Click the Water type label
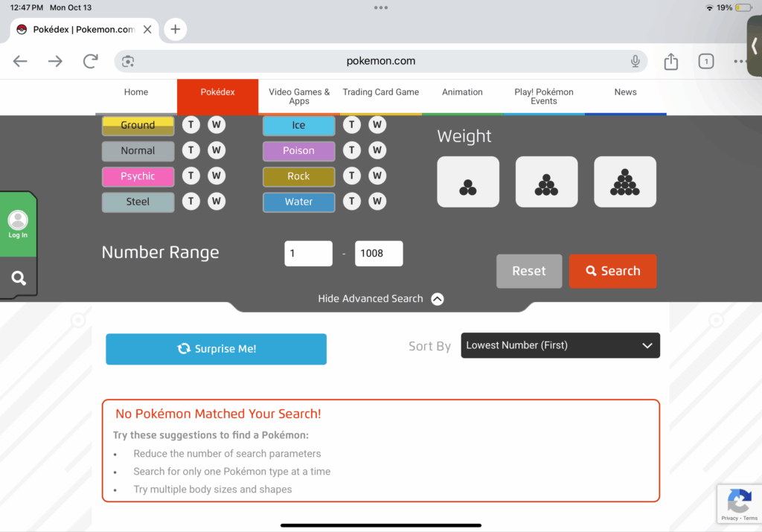This screenshot has width=762, height=532. coord(299,202)
